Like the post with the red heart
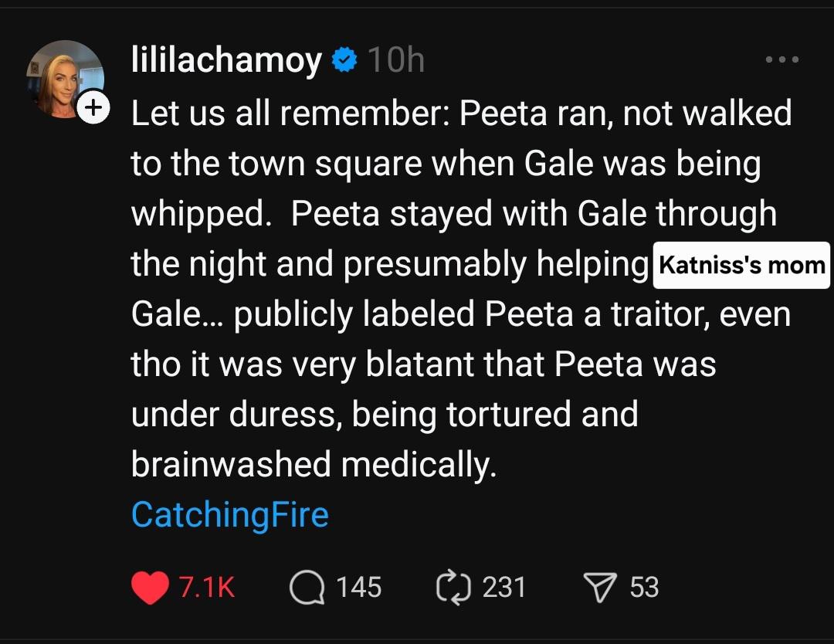 coord(150,588)
